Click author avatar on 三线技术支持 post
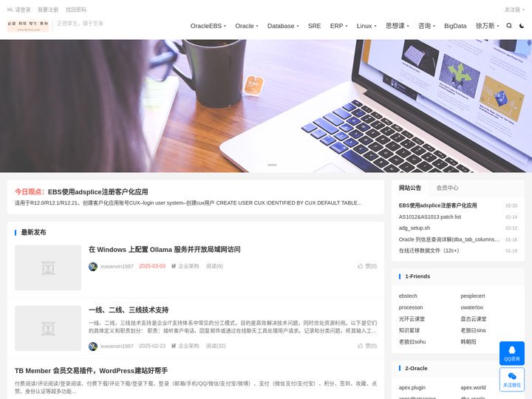 [x=93, y=346]
